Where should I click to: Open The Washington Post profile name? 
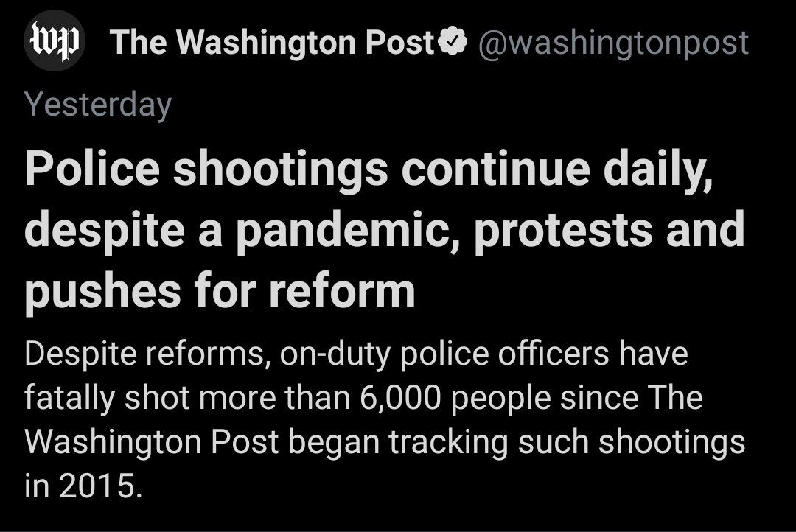pyautogui.click(x=273, y=43)
